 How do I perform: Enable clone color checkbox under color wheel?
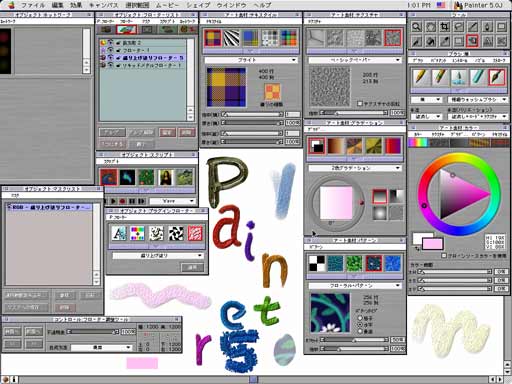[444, 256]
